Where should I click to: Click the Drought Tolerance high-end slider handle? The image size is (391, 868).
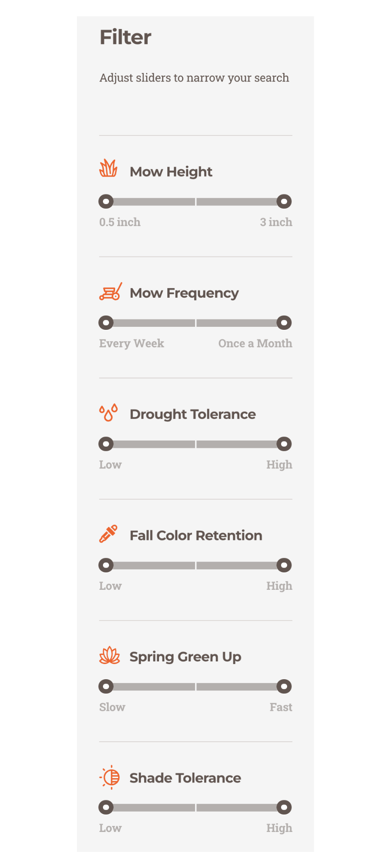[x=284, y=444]
